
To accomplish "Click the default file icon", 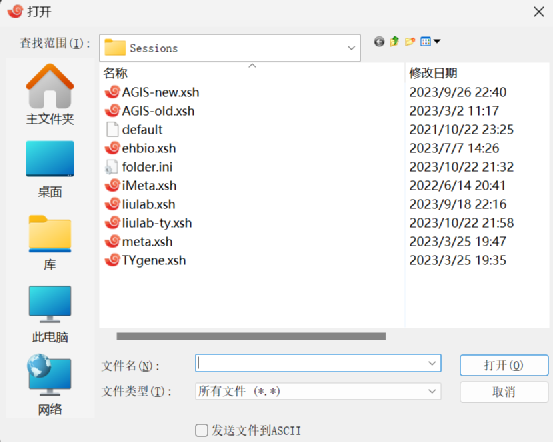I will tap(113, 129).
